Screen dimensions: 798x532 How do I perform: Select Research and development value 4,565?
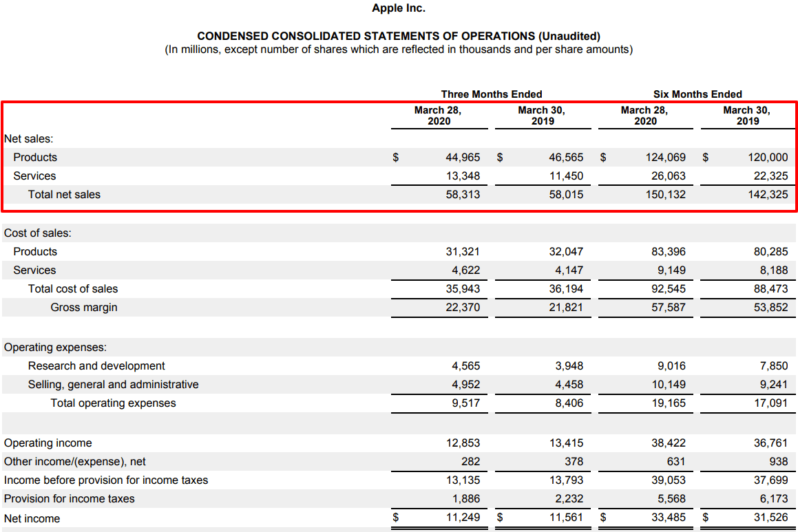(x=465, y=366)
